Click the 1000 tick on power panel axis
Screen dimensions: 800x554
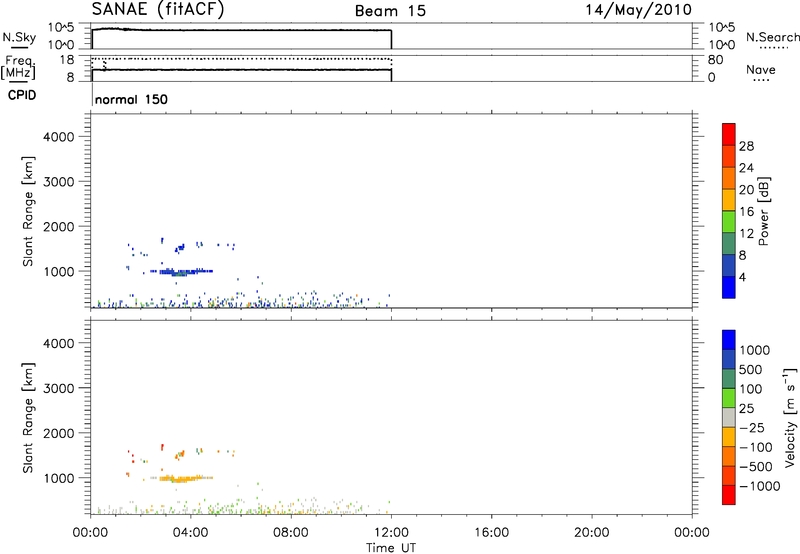(59, 271)
